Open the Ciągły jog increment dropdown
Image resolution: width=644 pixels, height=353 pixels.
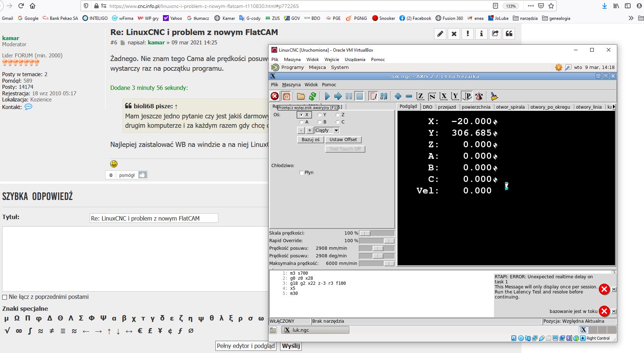tap(336, 130)
